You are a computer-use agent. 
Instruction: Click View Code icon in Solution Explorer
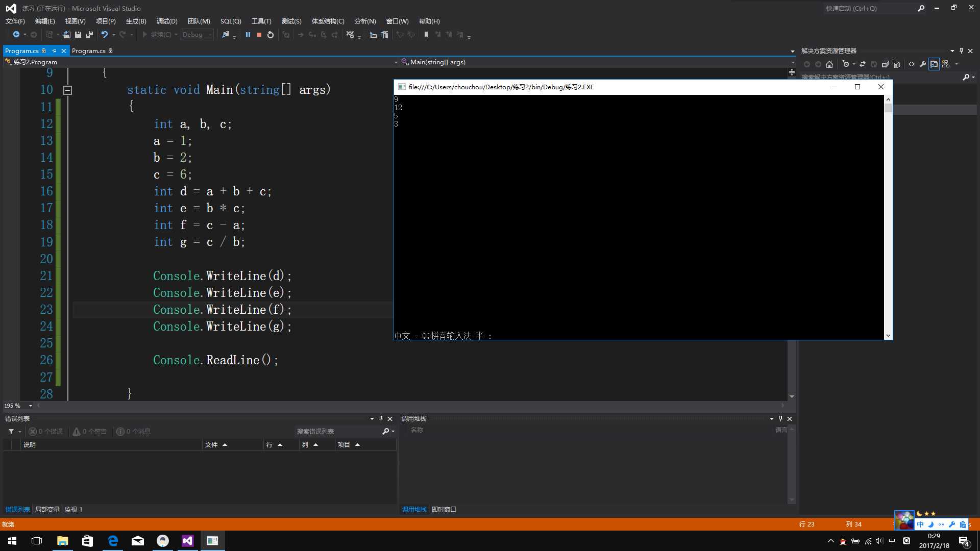click(x=912, y=64)
